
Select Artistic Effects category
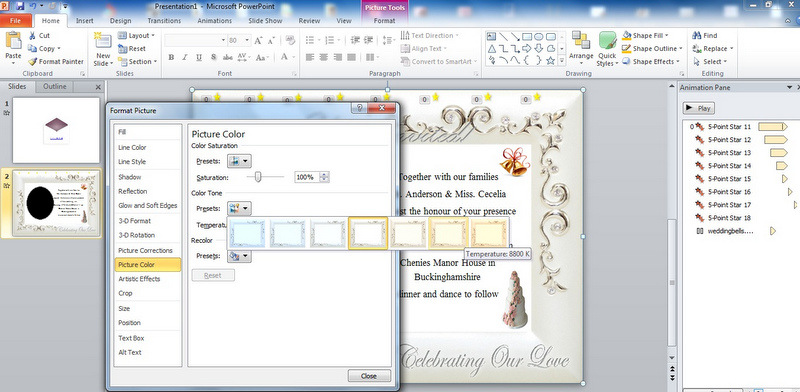point(148,279)
